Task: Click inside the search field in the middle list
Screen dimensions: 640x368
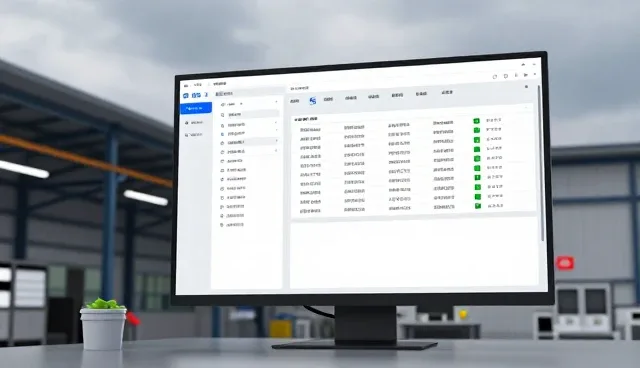Action: (x=249, y=115)
